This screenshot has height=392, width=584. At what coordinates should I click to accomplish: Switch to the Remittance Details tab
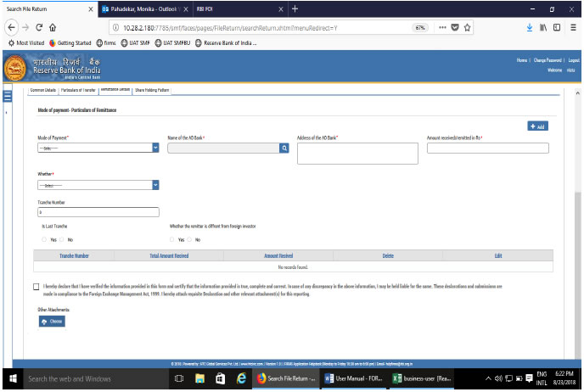point(115,90)
